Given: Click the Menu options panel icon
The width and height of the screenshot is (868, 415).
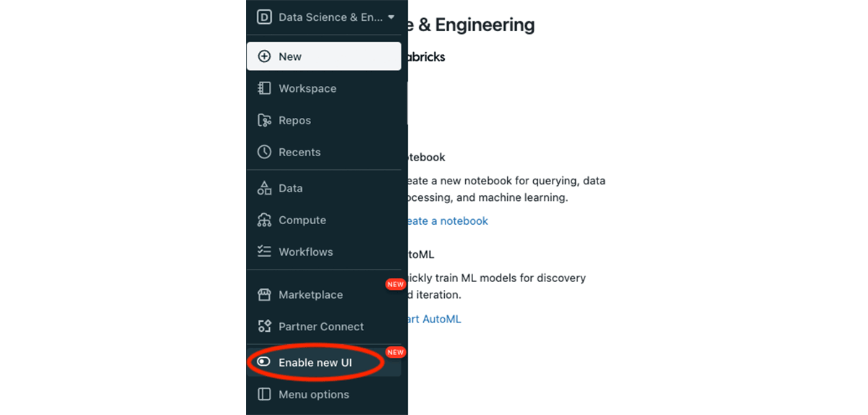Looking at the screenshot, I should (x=265, y=394).
